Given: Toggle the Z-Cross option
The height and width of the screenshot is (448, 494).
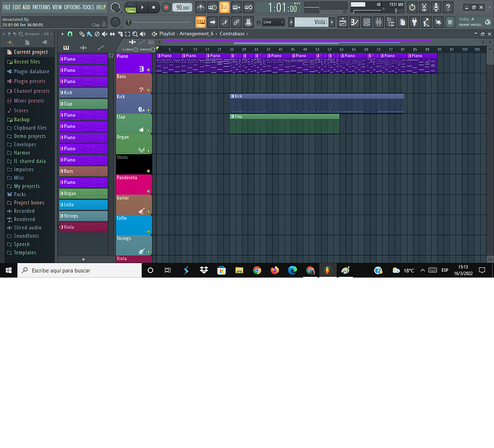Looking at the screenshot, I should pos(136,49).
